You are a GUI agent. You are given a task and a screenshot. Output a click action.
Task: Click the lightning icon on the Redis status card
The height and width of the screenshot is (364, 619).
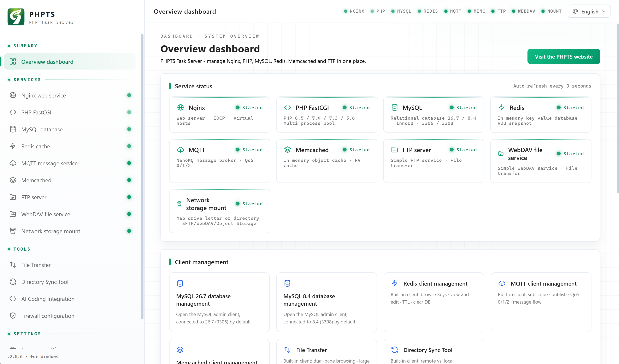[x=502, y=108]
